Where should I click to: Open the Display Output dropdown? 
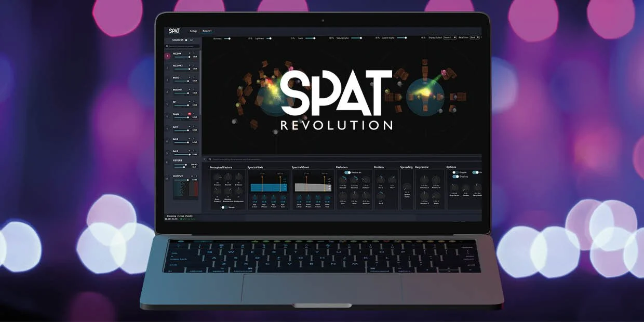pyautogui.click(x=450, y=37)
